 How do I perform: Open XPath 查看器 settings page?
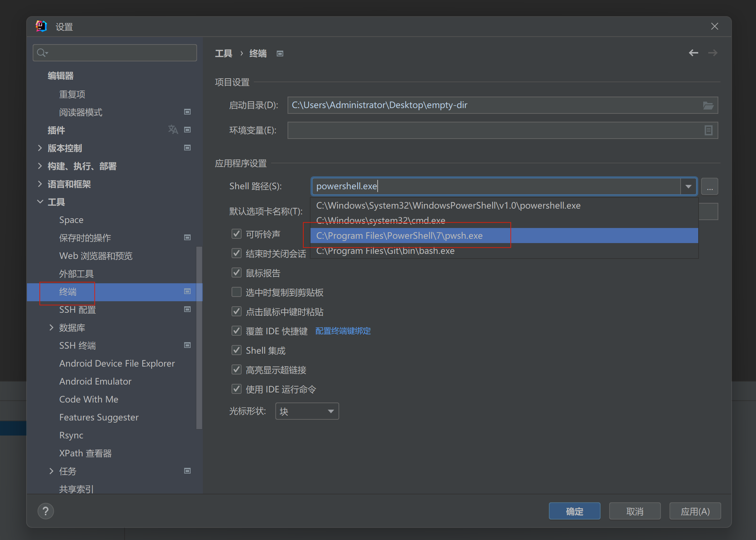tap(85, 453)
